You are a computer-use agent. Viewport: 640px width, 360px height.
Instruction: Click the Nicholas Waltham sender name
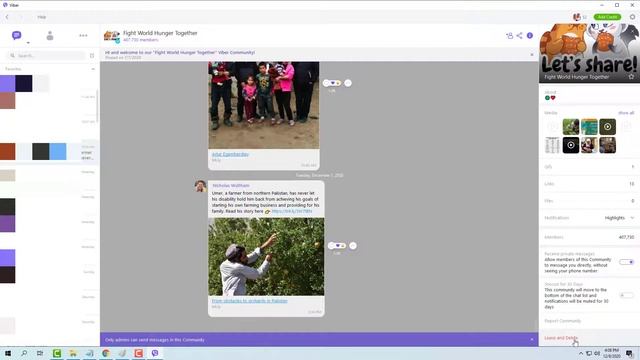coord(231,186)
